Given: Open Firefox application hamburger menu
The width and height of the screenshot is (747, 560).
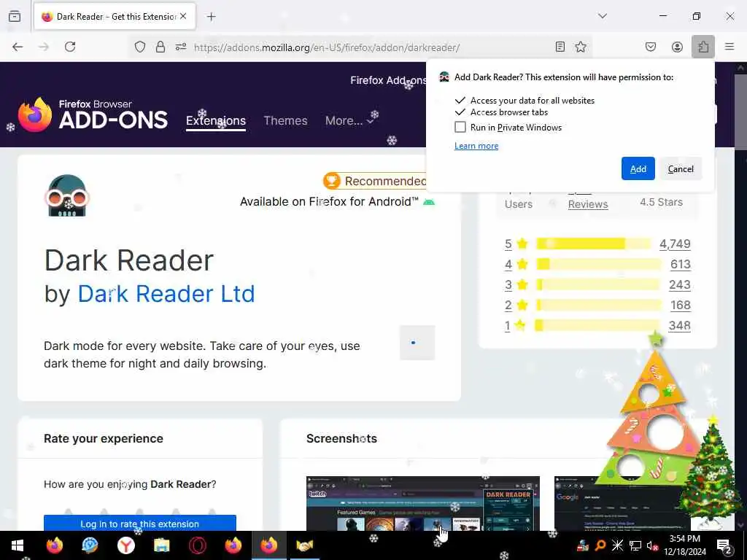Looking at the screenshot, I should pyautogui.click(x=729, y=47).
